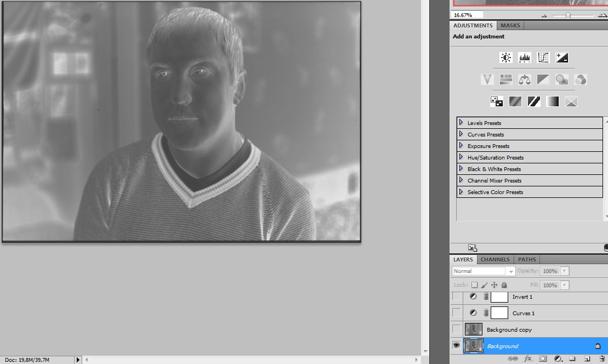608x364 pixels.
Task: Click the fx layer style icon
Action: [x=528, y=359]
